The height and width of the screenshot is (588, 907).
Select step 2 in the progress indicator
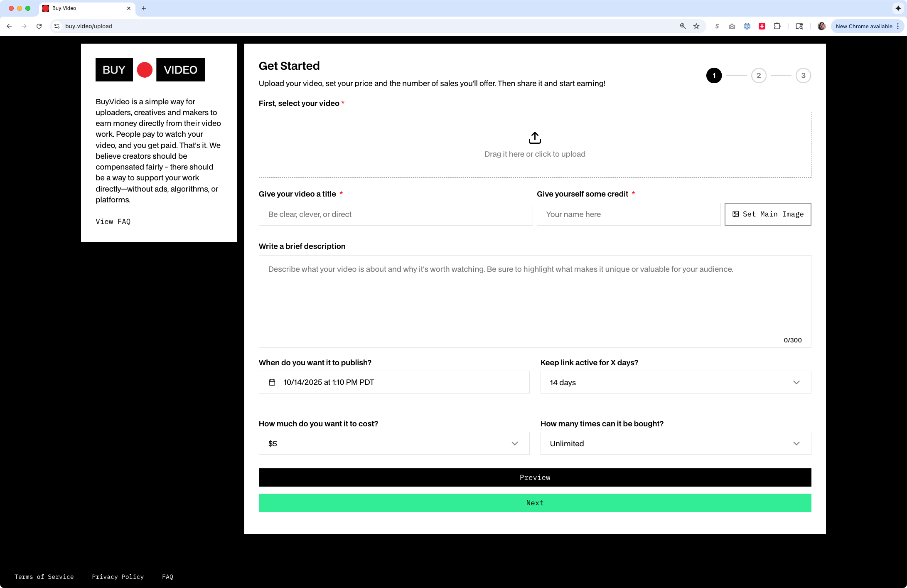(759, 75)
